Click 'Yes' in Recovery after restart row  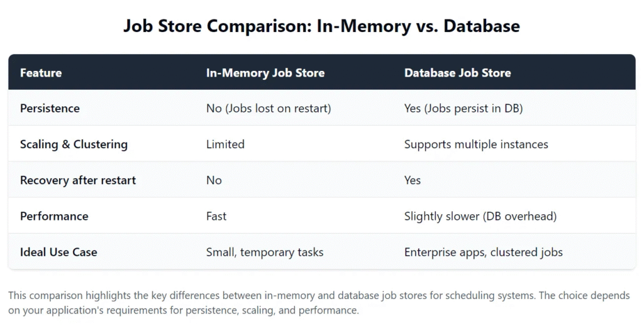(x=413, y=180)
